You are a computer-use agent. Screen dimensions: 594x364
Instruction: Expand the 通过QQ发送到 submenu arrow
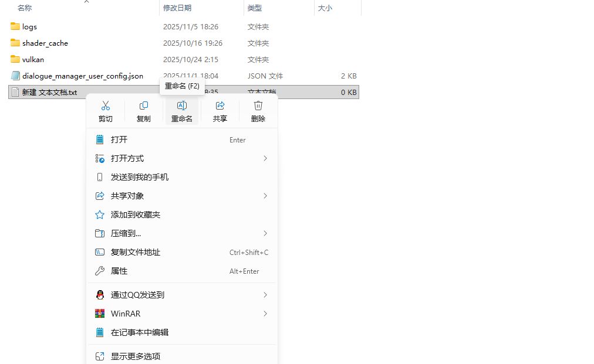pyautogui.click(x=265, y=295)
